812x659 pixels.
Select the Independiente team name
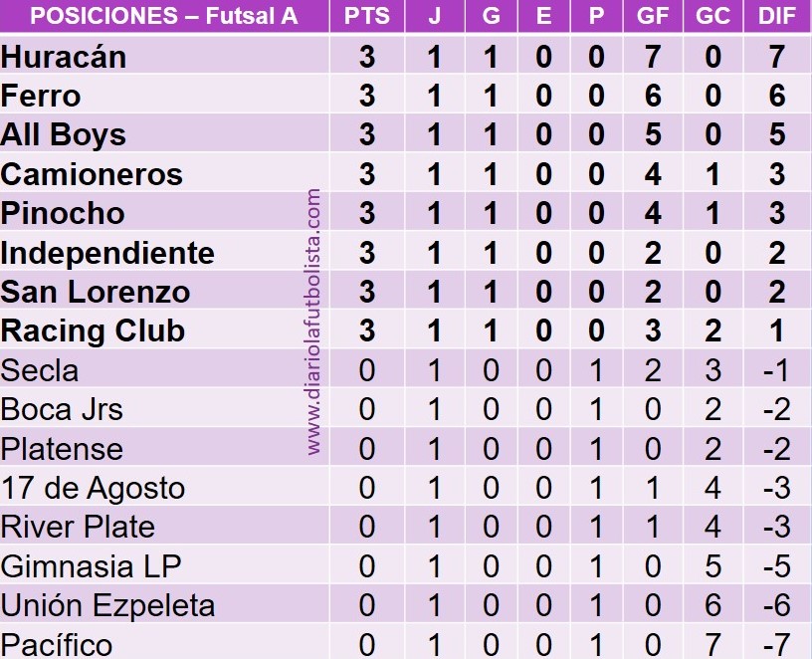(107, 253)
